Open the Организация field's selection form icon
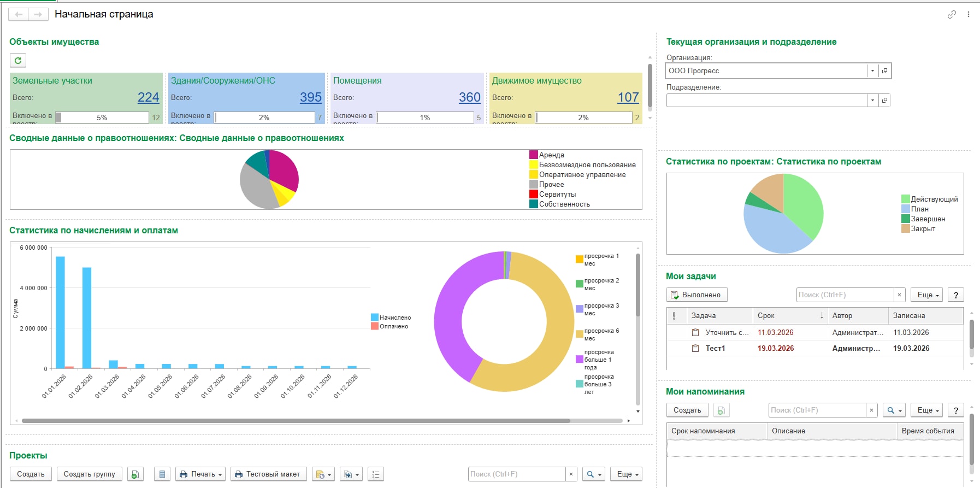Screen dimensions: 980x488 [885, 70]
